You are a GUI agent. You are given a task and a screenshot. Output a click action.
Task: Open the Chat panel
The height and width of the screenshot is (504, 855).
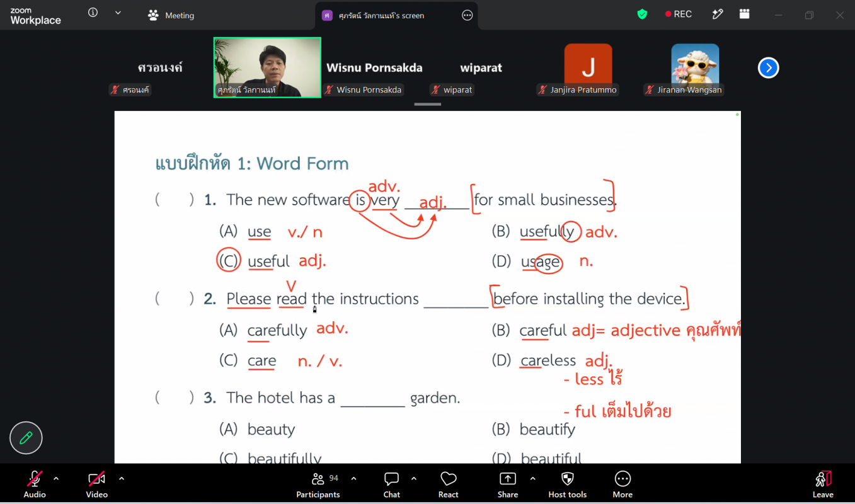click(x=392, y=484)
